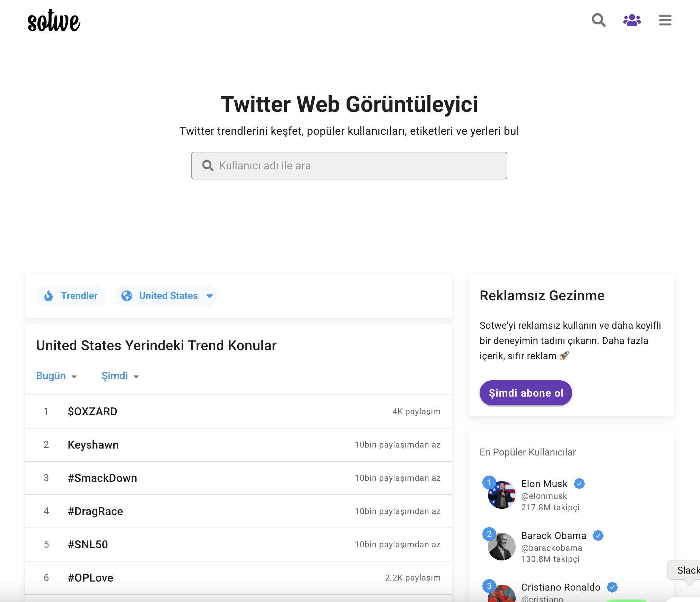The width and height of the screenshot is (700, 602).
Task: Open the purple users group icon
Action: point(632,20)
